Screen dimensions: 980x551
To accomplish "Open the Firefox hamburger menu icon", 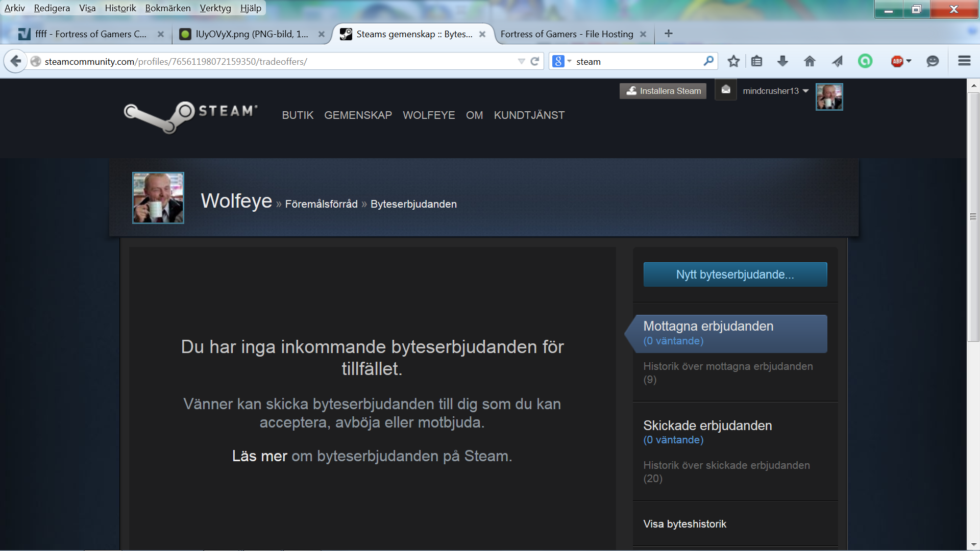I will (964, 61).
